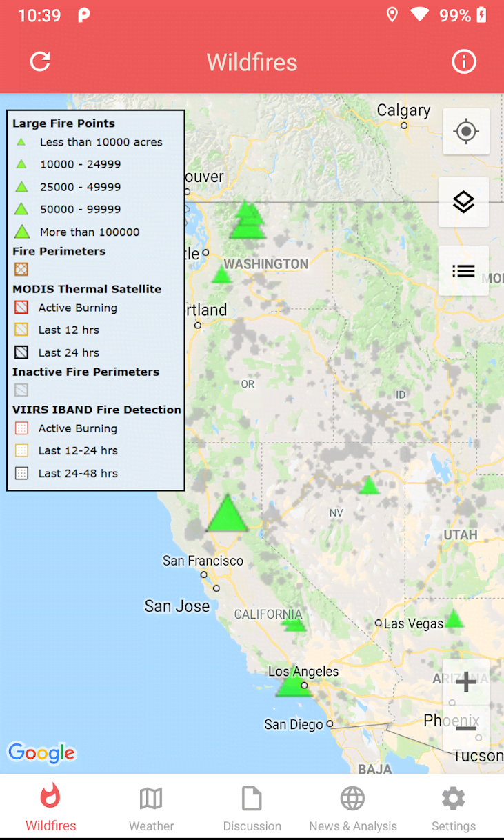This screenshot has width=504, height=840.
Task: Select the huge fire triangle north of San Francisco
Action: point(227,514)
